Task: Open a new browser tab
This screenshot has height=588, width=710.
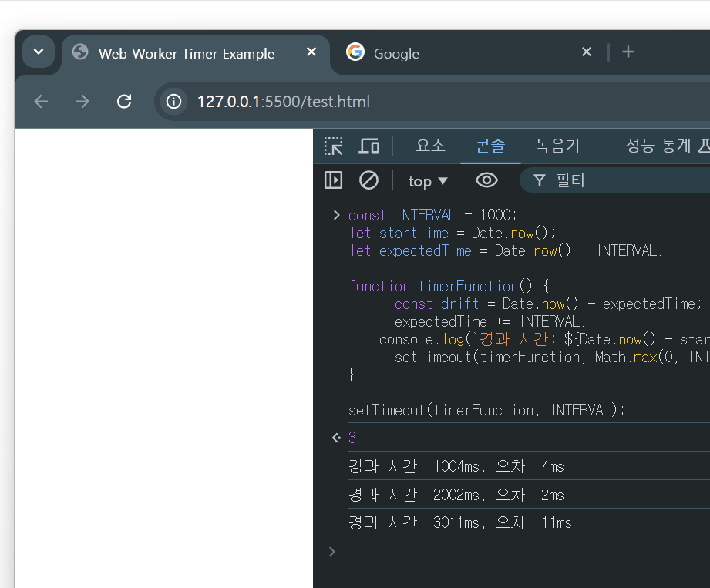Action: [628, 52]
